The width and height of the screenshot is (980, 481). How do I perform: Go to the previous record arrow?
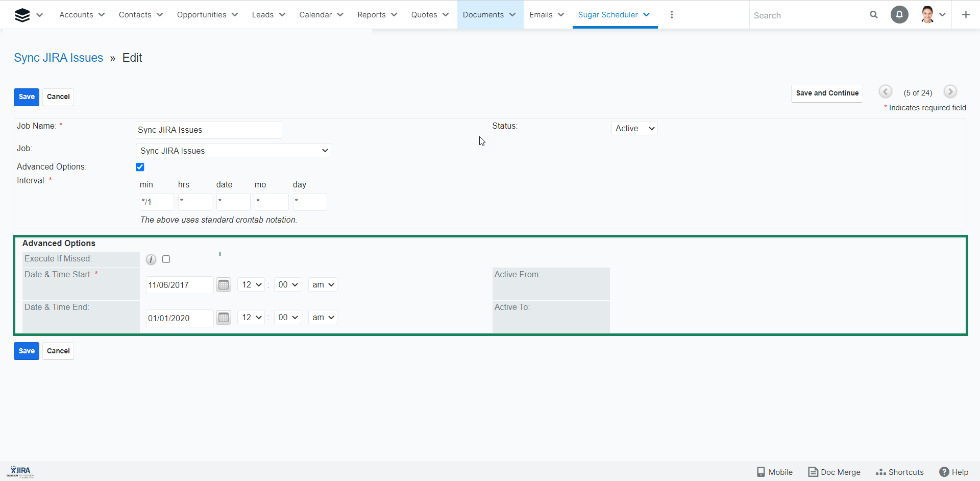point(886,92)
